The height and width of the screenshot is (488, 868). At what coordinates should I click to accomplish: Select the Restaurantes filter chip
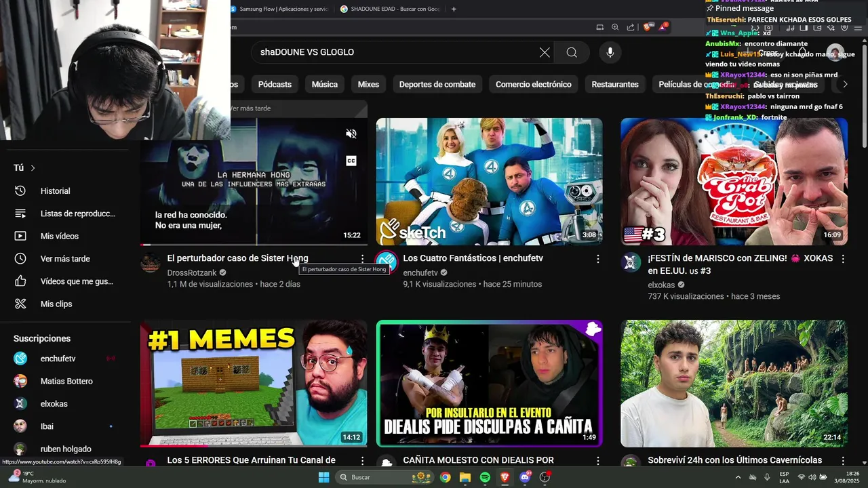pyautogui.click(x=615, y=85)
